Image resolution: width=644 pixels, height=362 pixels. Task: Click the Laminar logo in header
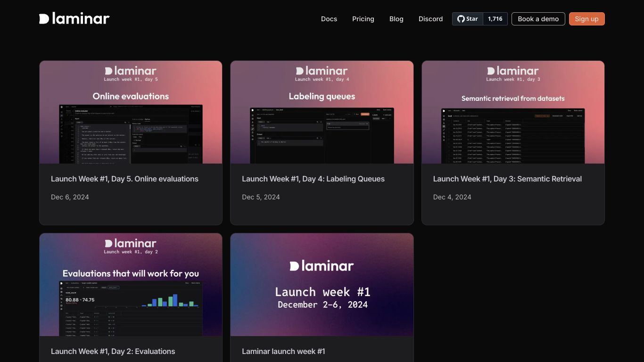click(74, 19)
